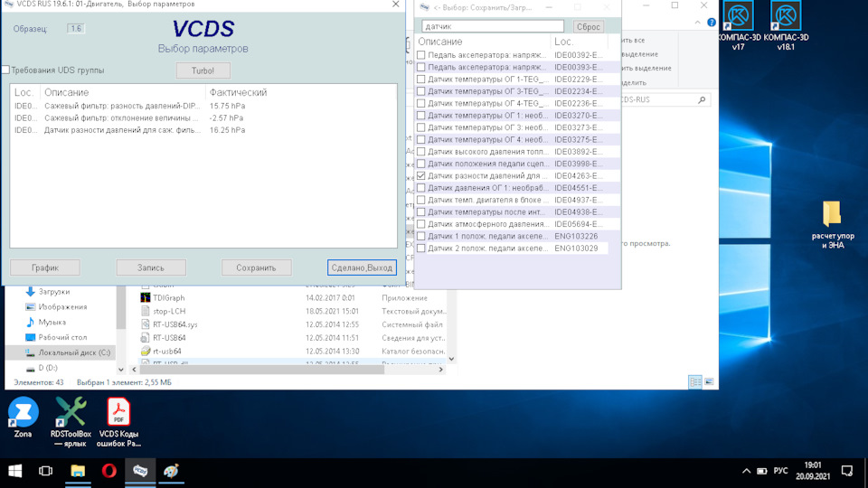Launch Opera browser from taskbar
Screen dimensions: 868x488
coord(109,471)
